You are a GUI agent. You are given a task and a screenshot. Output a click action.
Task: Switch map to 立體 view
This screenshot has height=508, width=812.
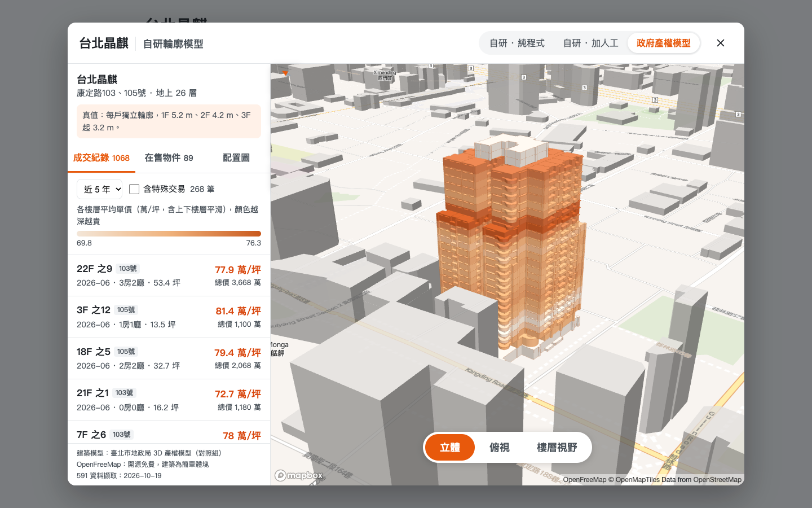coord(450,448)
